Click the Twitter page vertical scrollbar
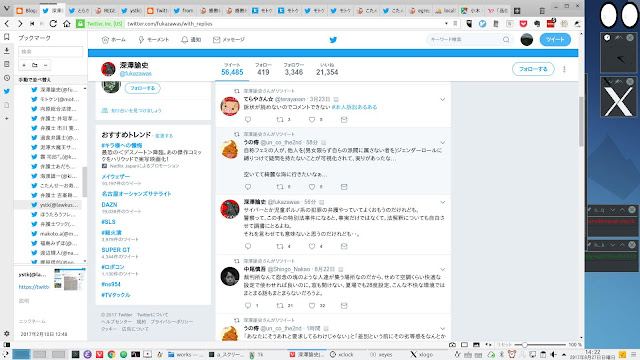The image size is (640, 360). click(x=581, y=121)
